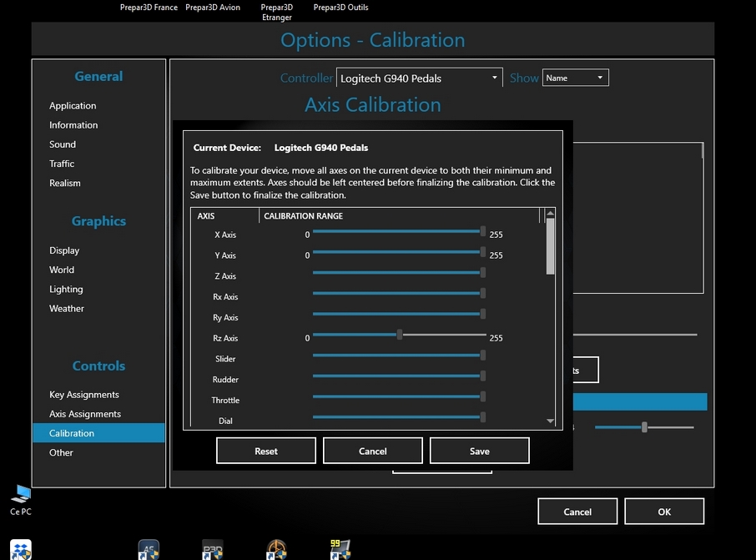Viewport: 756px width, 560px height.
Task: Open the Prepar3D Avion desktop folder
Action: pos(213,8)
